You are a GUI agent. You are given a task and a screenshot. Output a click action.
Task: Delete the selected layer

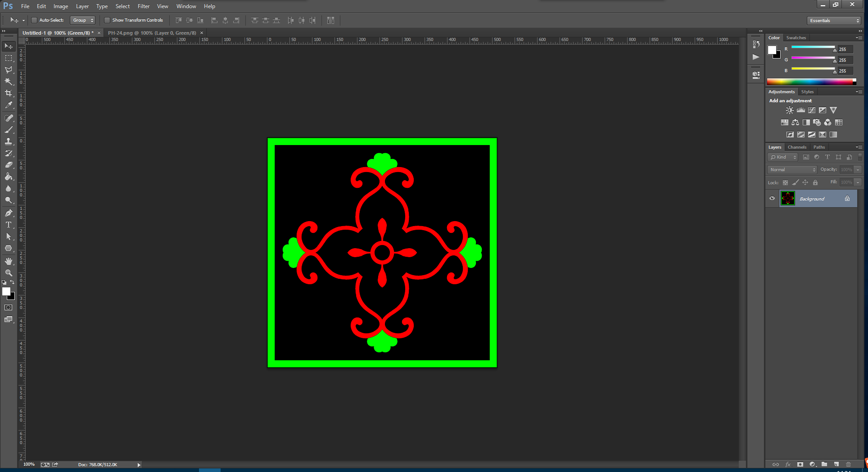coord(848,464)
